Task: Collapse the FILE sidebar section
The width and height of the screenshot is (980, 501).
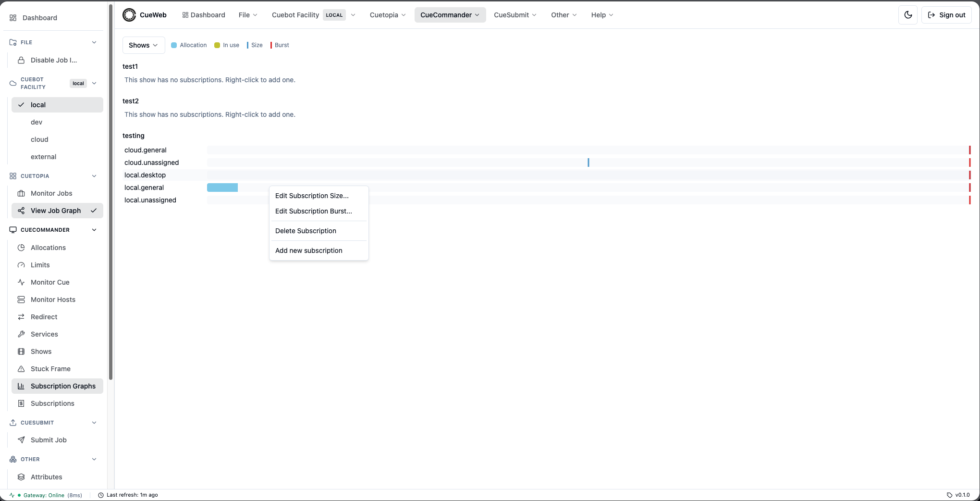Action: 94,42
